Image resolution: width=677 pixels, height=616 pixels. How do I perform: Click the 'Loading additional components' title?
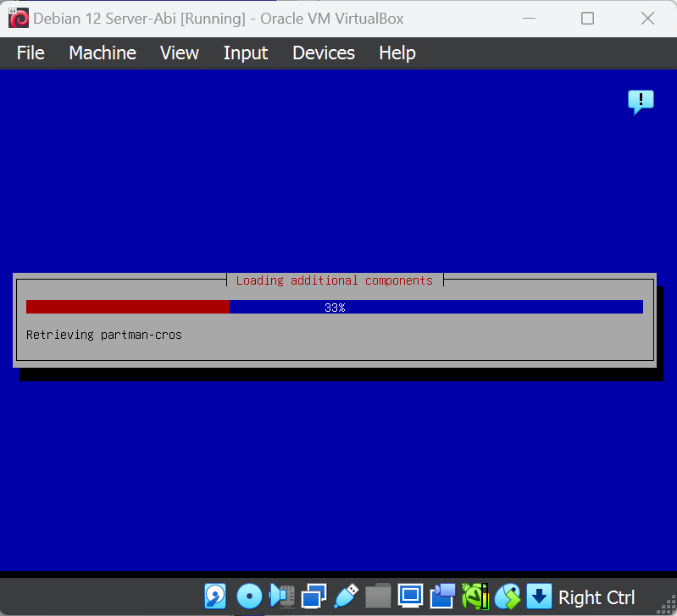(x=335, y=280)
